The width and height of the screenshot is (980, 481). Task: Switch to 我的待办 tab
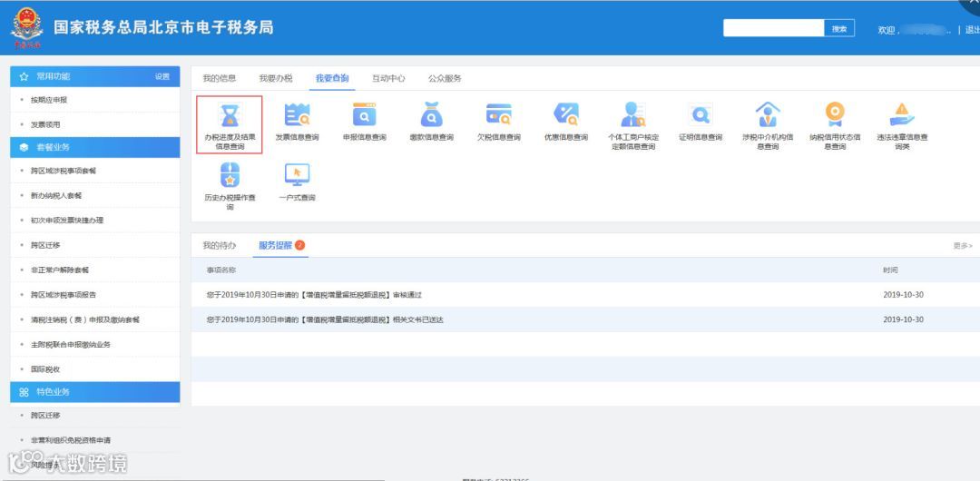coord(220,245)
